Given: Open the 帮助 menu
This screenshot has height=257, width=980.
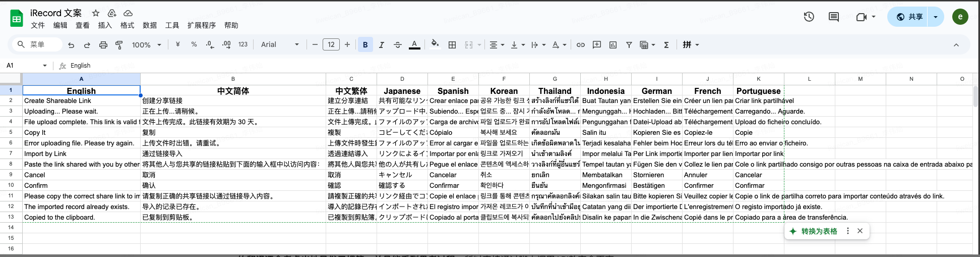Looking at the screenshot, I should point(231,25).
